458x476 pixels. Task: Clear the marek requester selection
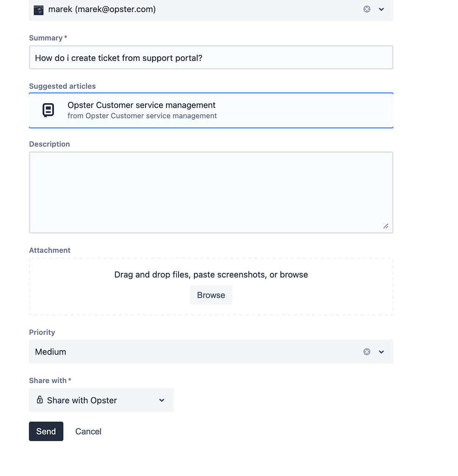(367, 9)
